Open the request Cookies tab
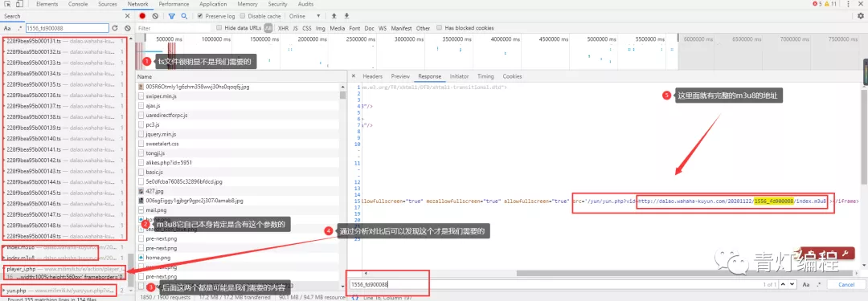868x301 pixels. coord(512,76)
